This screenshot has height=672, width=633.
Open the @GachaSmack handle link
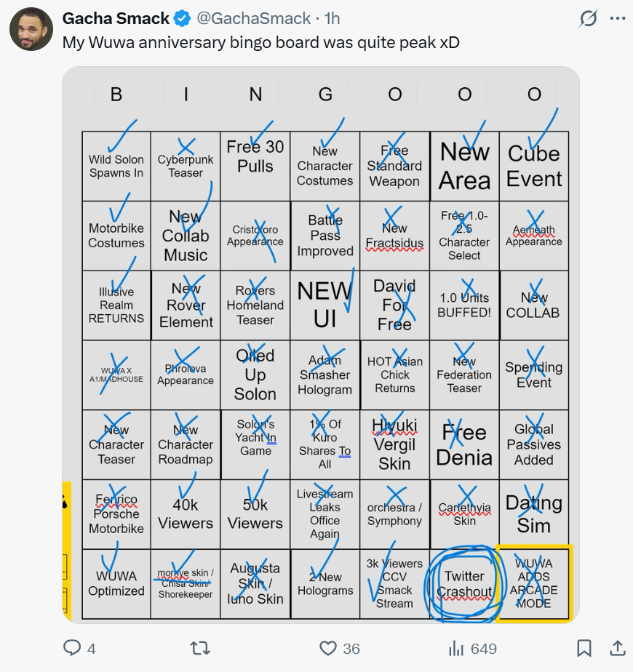coord(253,18)
